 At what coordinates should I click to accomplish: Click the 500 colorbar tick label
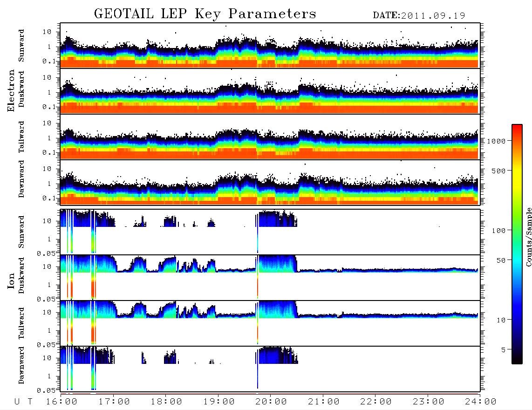tap(498, 171)
